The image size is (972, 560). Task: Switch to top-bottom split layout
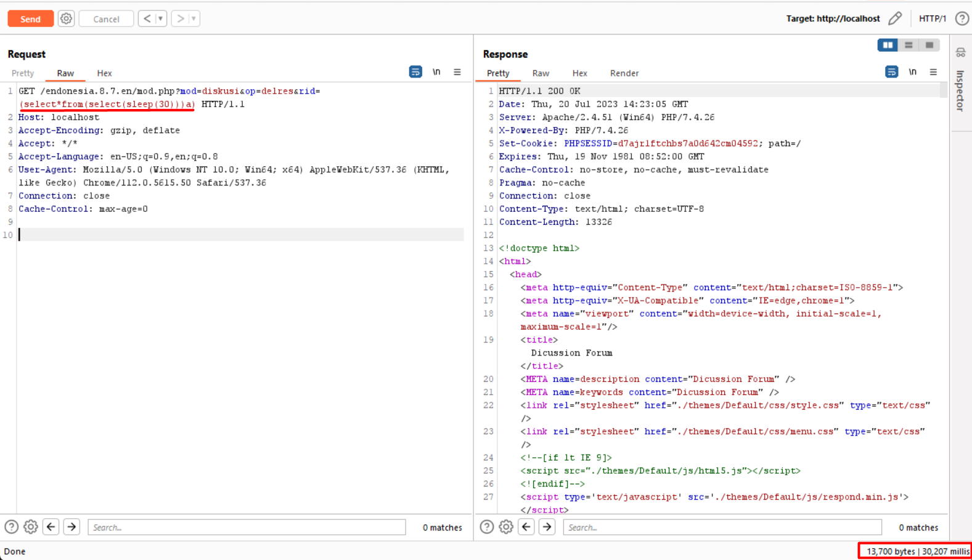click(909, 45)
